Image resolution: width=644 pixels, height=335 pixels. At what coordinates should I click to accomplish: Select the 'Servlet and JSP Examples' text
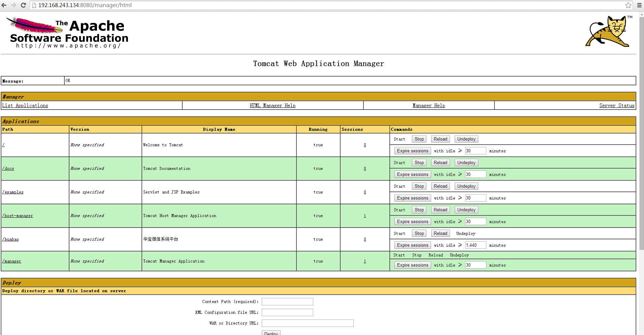(171, 192)
